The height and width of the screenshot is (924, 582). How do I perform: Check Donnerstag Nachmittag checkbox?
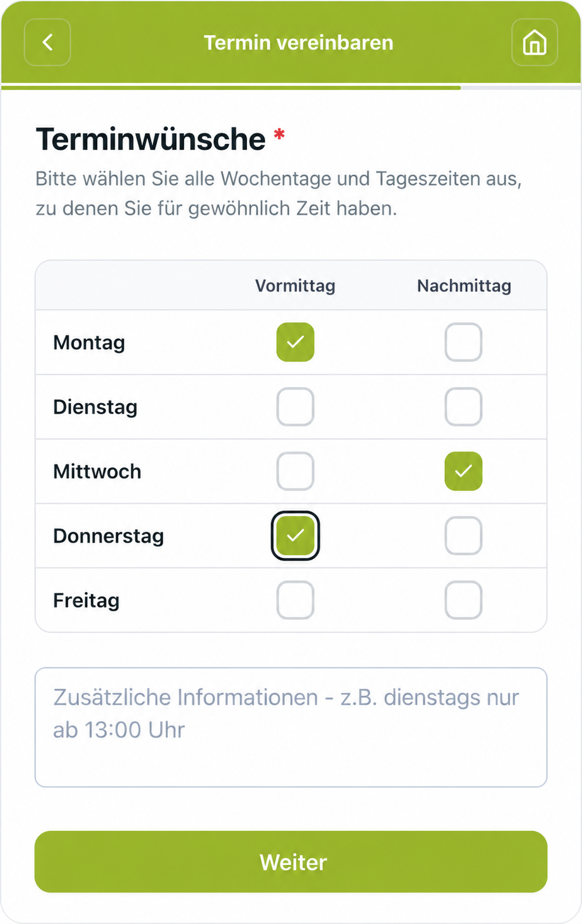[463, 535]
